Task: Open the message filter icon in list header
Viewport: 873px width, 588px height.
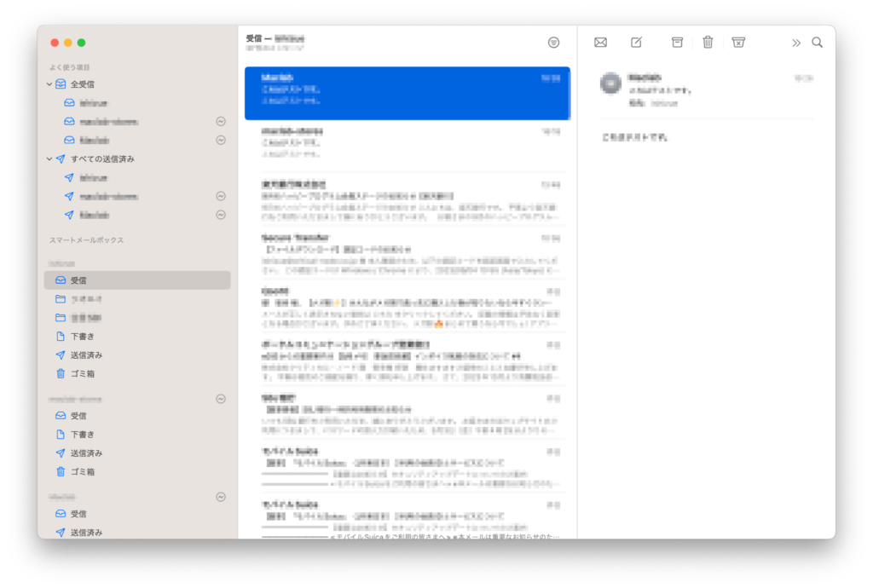Action: tap(552, 43)
